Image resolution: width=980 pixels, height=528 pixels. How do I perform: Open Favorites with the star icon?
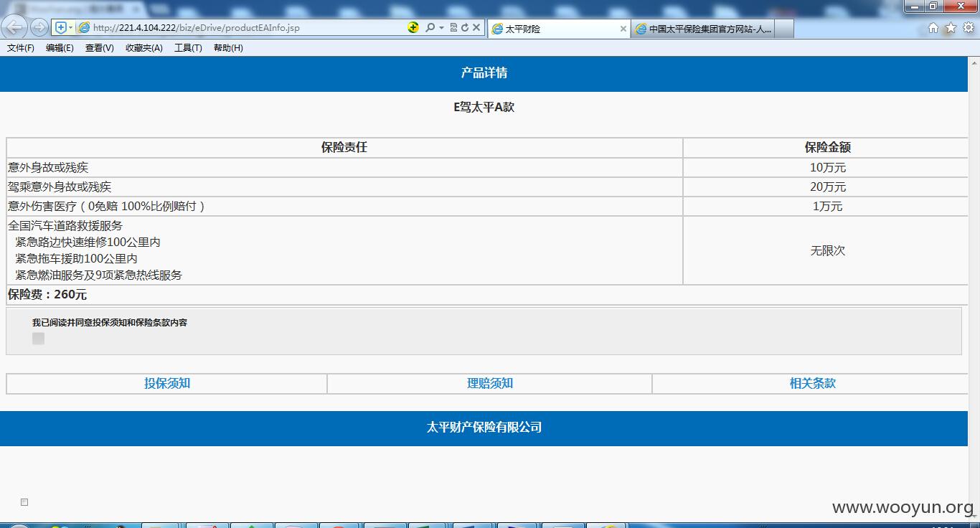951,28
